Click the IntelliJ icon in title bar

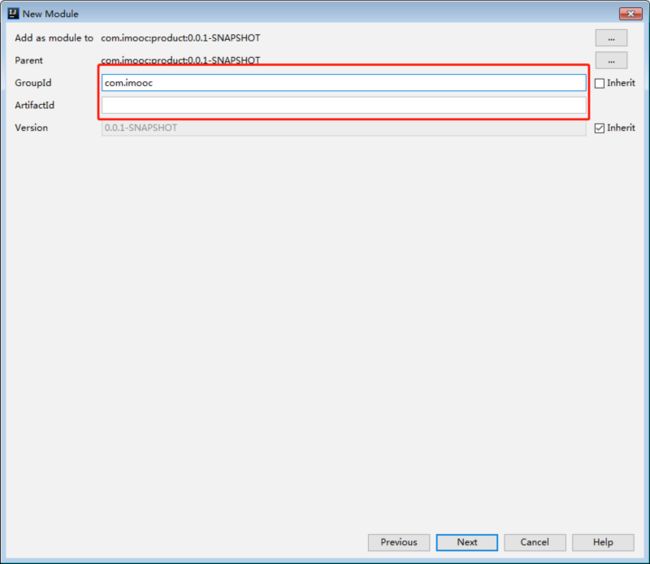[x=13, y=13]
